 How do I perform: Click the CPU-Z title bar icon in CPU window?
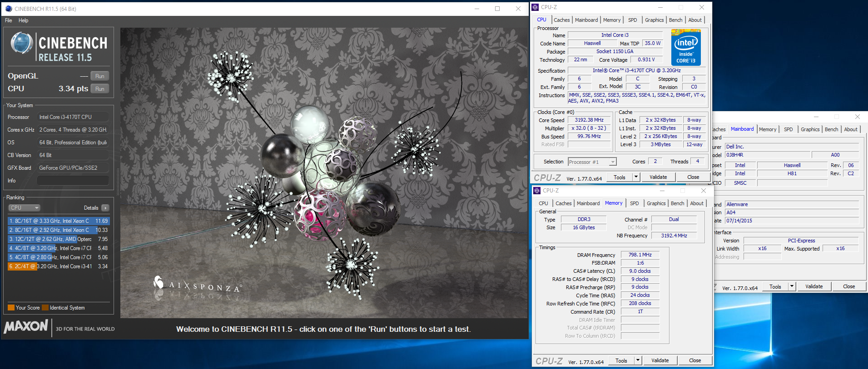coord(536,7)
